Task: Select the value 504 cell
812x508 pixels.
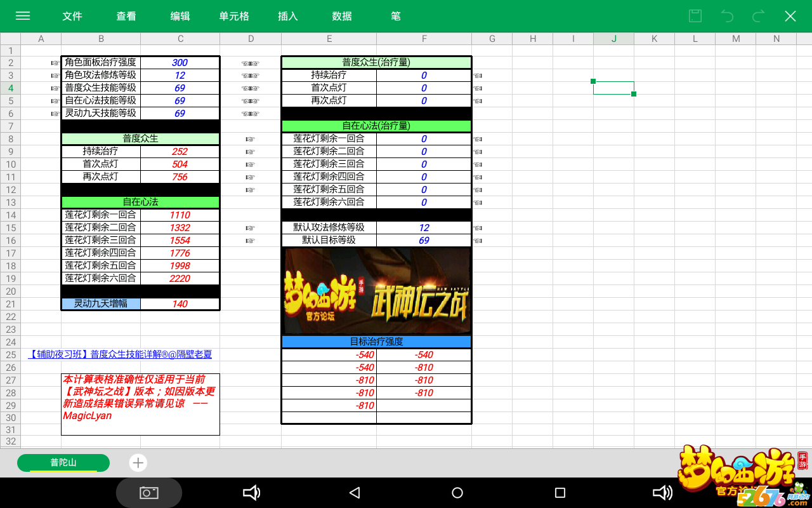Action: coord(180,164)
